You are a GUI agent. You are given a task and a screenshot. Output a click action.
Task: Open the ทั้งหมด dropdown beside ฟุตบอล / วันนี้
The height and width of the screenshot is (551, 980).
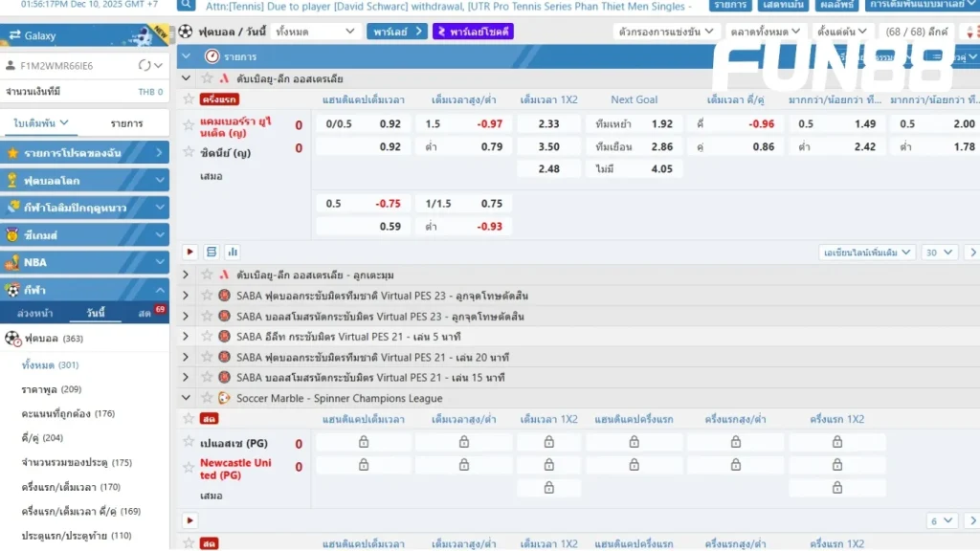coord(316,32)
